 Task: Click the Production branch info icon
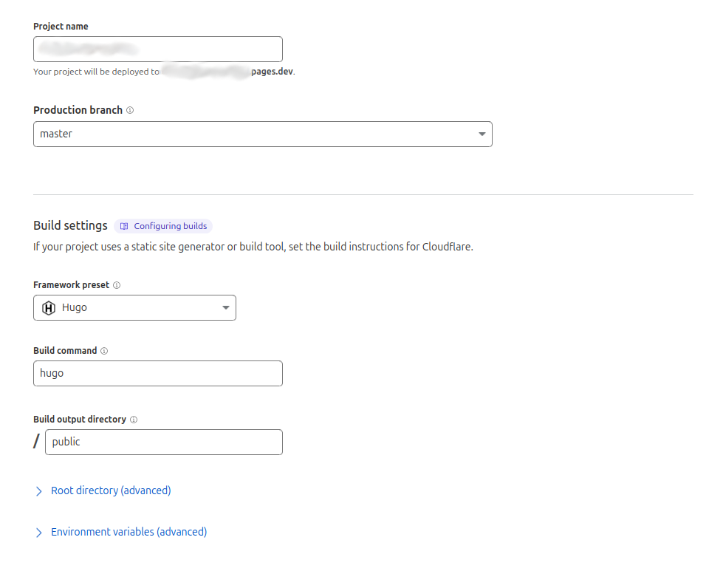(130, 110)
